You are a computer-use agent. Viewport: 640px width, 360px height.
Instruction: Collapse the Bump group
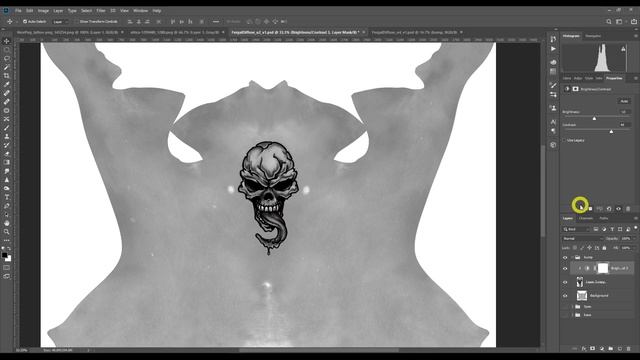572,258
